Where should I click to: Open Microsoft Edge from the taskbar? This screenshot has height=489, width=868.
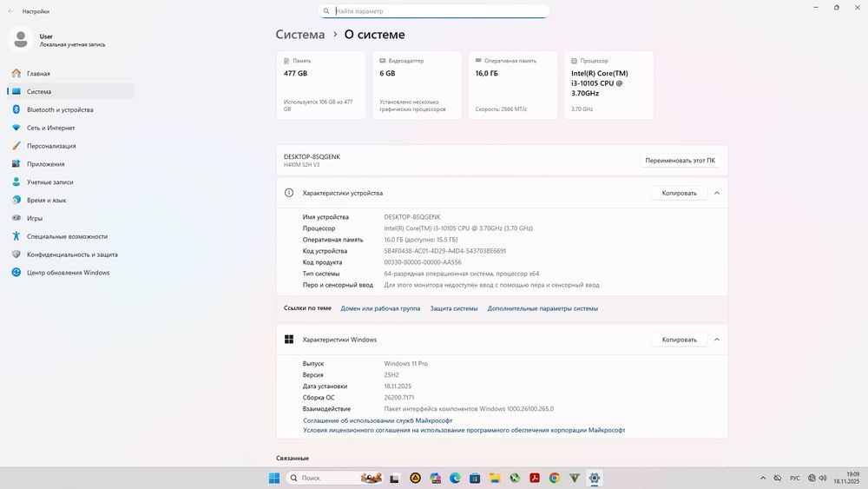[x=455, y=478]
